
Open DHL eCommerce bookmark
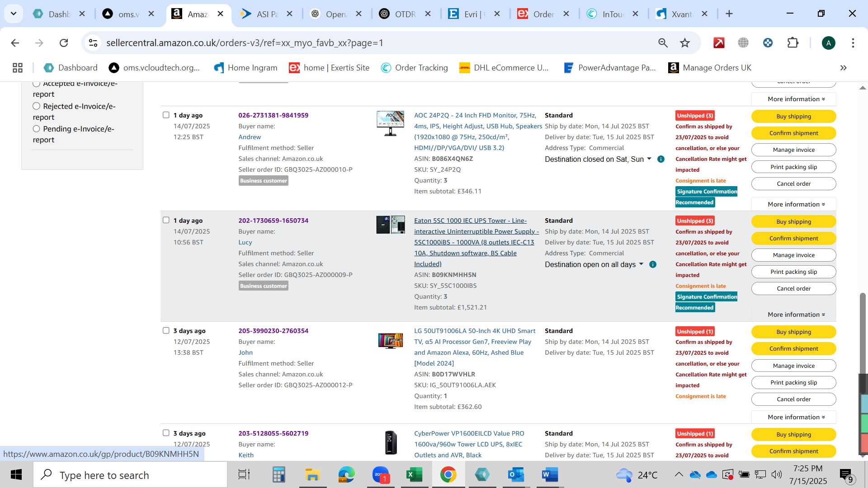click(x=504, y=68)
